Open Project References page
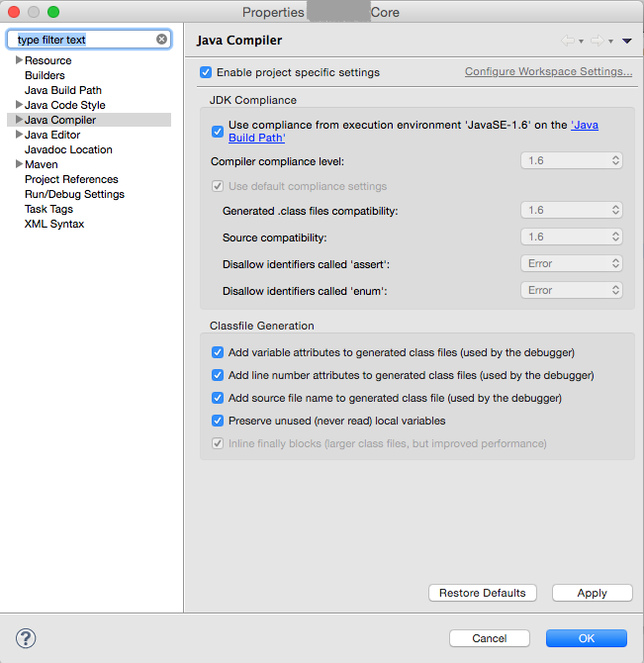The width and height of the screenshot is (644, 663). [x=71, y=179]
